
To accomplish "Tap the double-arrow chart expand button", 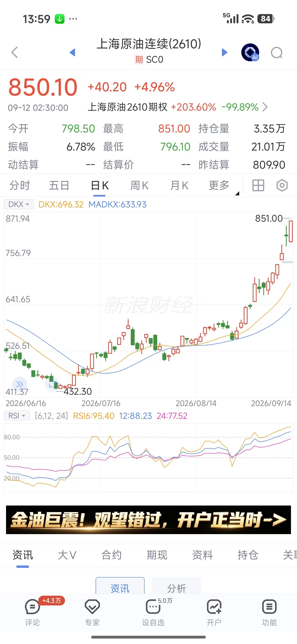I will coord(20,384).
